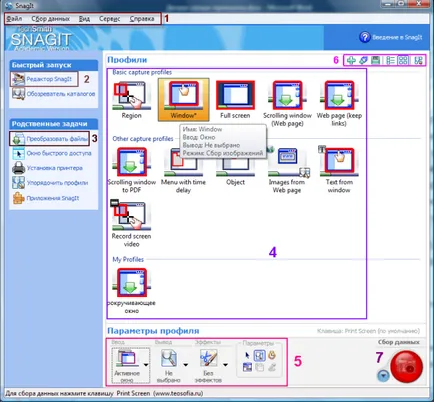Screen dimensions: 434x402
Task: Open Упорядочить профили link
Action: click(x=50, y=183)
